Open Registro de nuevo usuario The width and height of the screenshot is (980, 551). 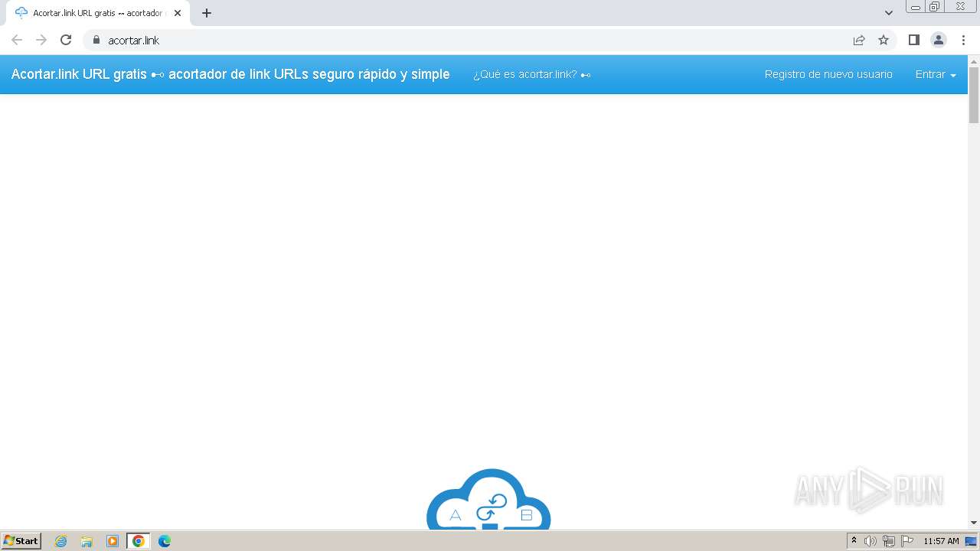(x=828, y=74)
